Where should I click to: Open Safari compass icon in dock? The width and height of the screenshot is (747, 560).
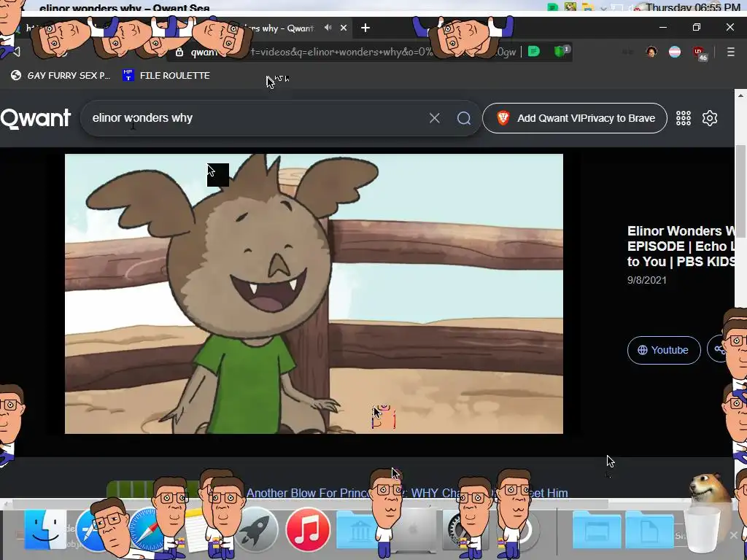click(x=147, y=529)
